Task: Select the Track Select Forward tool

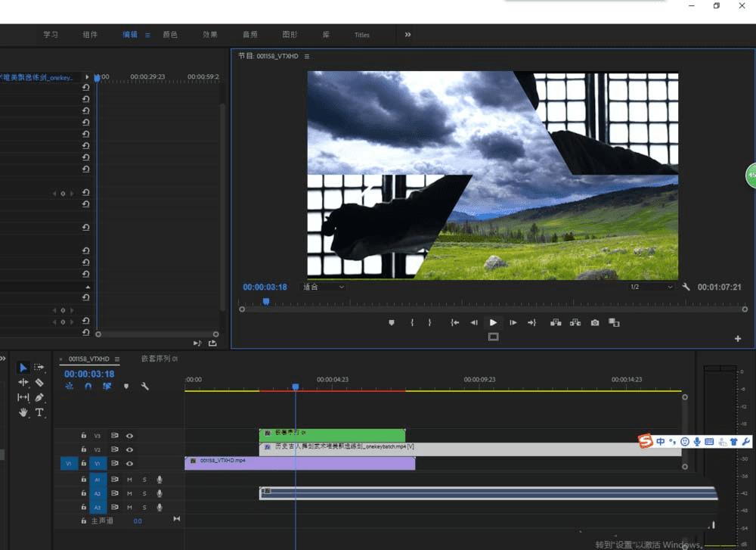Action: (39, 368)
